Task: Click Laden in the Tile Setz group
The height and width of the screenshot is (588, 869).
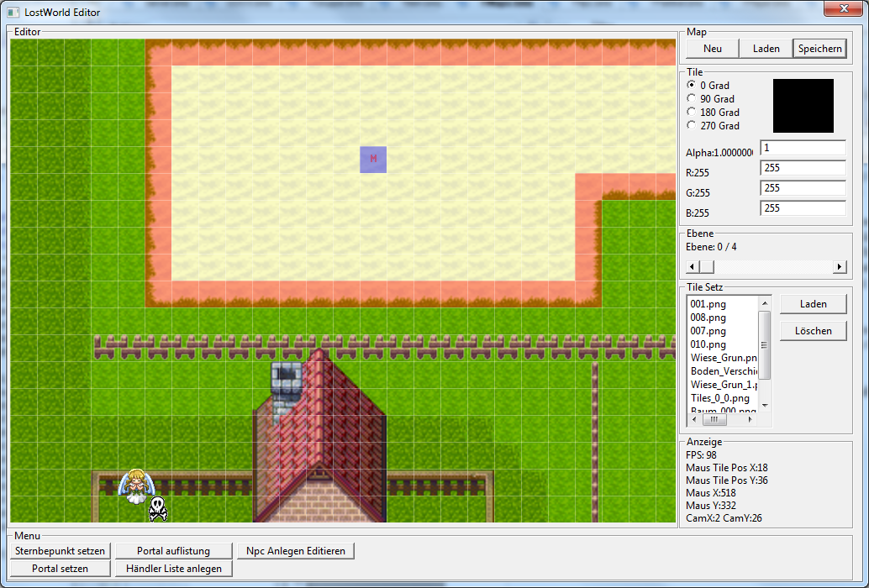Action: coord(813,304)
